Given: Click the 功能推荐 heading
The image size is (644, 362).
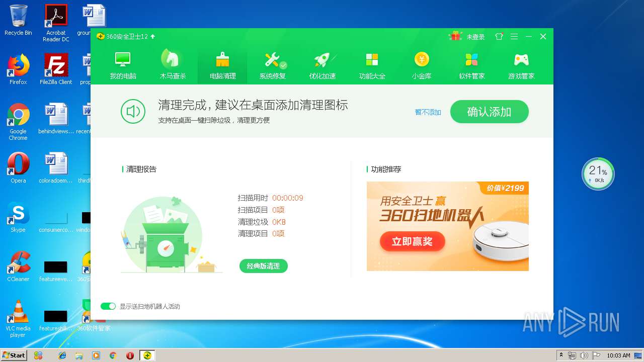Looking at the screenshot, I should pos(386,169).
